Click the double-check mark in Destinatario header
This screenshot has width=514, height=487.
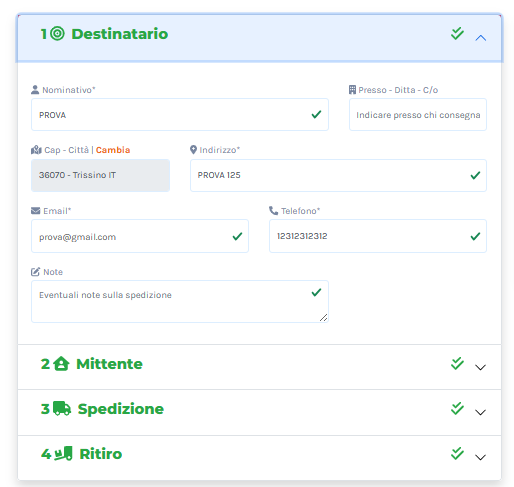point(457,34)
